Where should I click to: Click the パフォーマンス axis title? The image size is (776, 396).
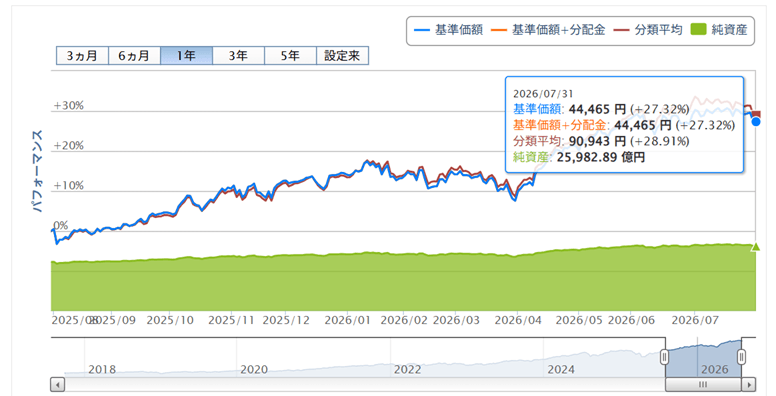pos(38,171)
